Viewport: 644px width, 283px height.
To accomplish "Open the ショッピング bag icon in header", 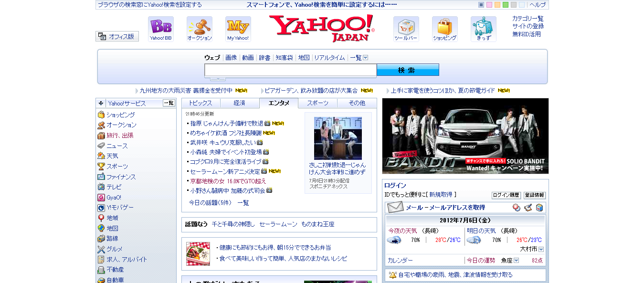I will pos(445,29).
